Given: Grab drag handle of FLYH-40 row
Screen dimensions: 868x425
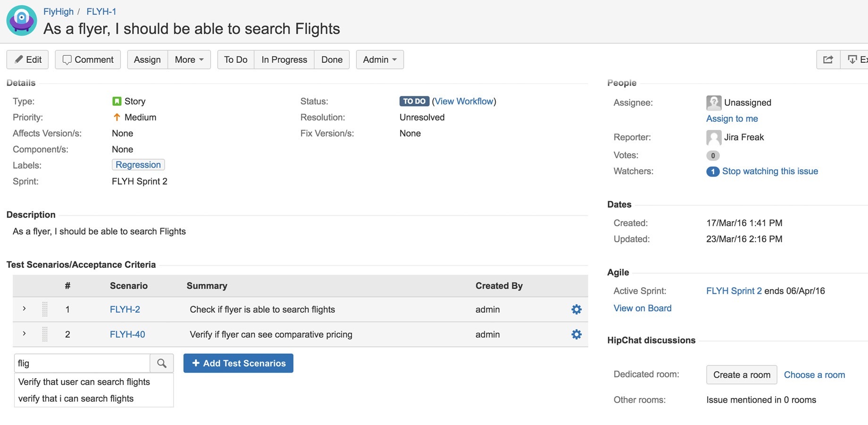Looking at the screenshot, I should (x=45, y=334).
